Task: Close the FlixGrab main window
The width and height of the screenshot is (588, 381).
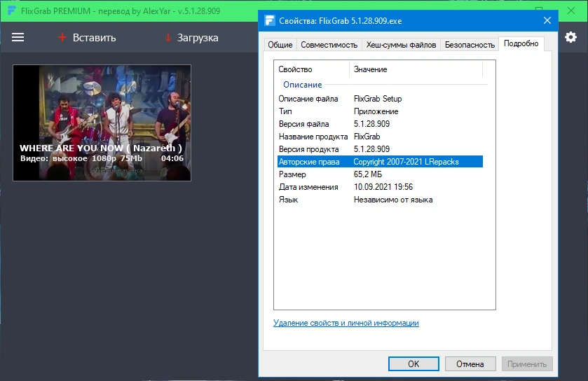Action: 571,11
